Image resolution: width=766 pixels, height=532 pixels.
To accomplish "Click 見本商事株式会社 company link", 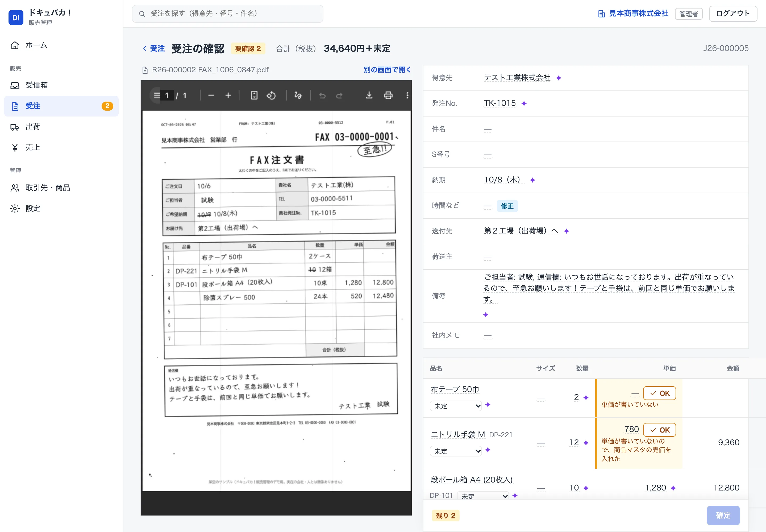I will [633, 14].
